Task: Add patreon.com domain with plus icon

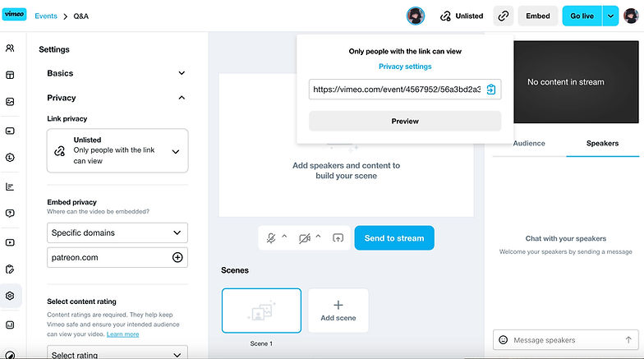Action: pos(177,257)
